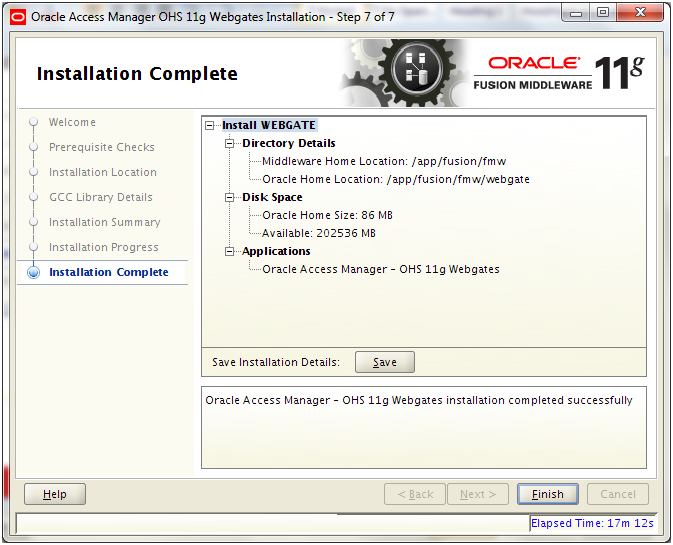This screenshot has height=545, width=673.
Task: Select Available: 202536 MB row
Action: coord(319,233)
